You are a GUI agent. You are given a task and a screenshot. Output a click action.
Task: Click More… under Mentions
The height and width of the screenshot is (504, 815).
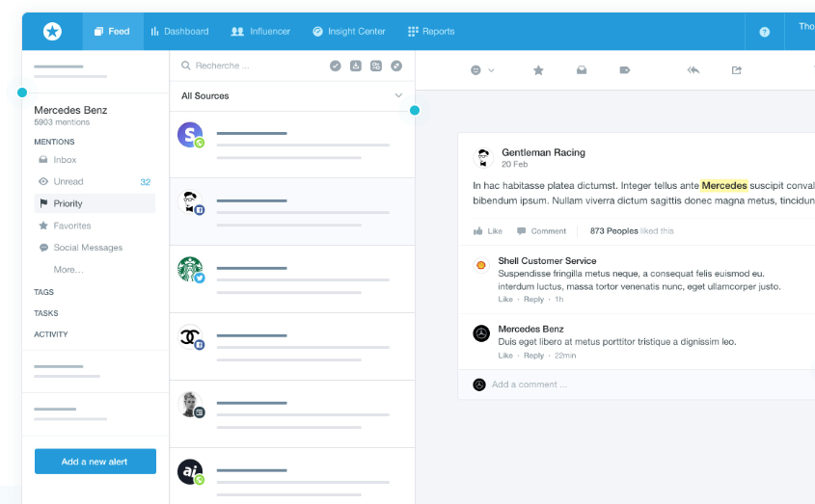68,269
